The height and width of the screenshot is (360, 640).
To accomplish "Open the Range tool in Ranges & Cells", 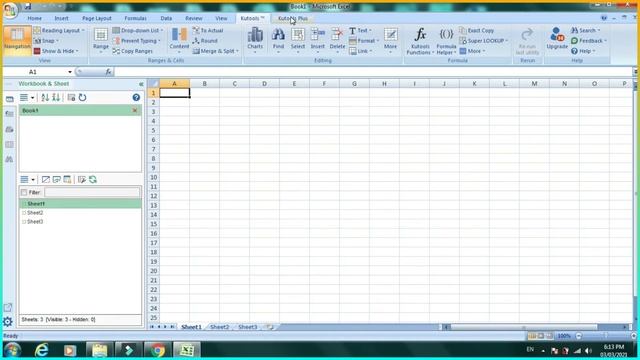I will (100, 40).
